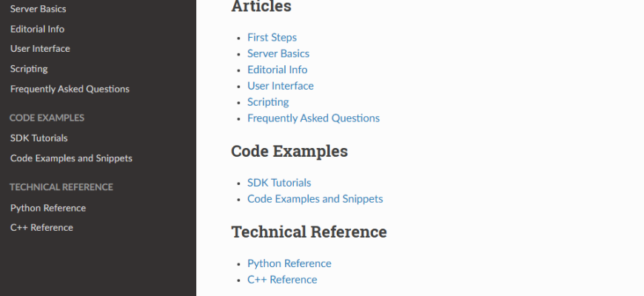The image size is (644, 296).
Task: Open User Interface link in Articles list
Action: point(280,86)
